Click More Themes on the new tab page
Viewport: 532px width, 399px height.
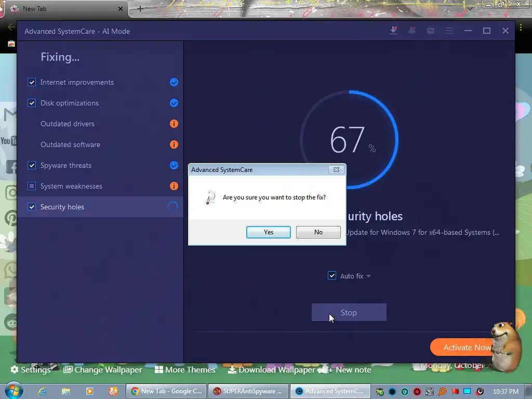[x=185, y=369]
